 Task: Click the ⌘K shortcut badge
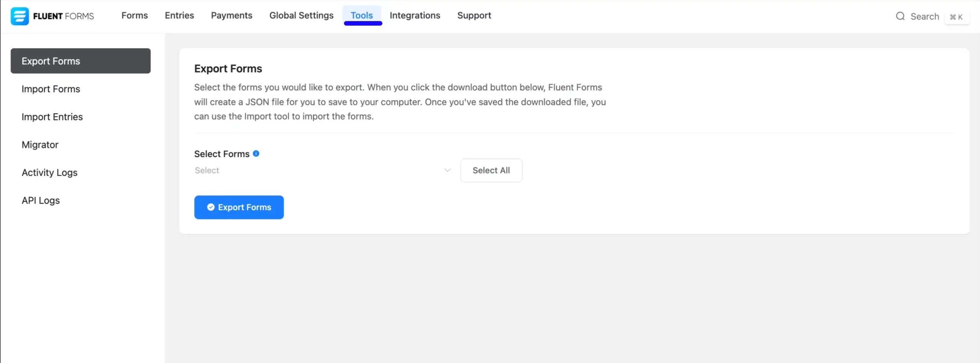click(x=956, y=17)
